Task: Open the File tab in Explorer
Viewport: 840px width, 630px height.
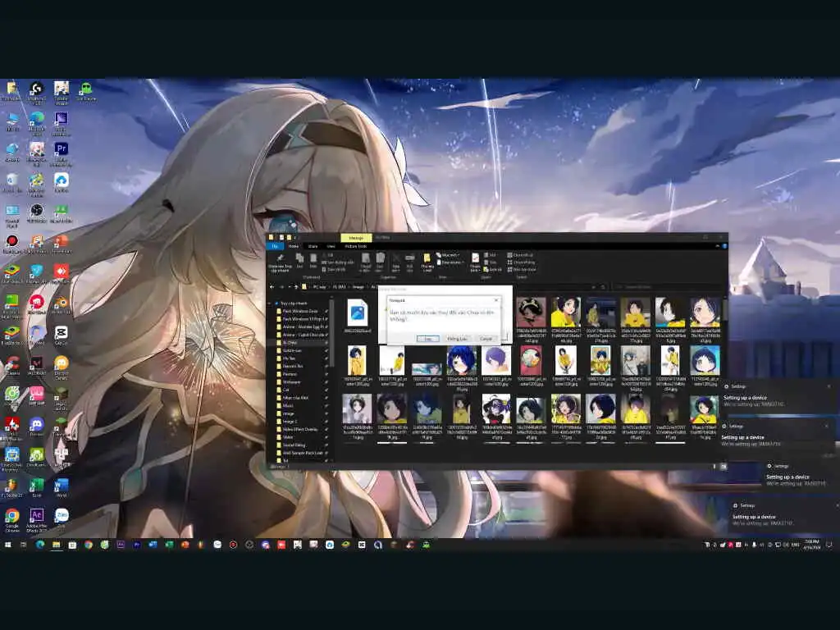Action: [x=275, y=246]
